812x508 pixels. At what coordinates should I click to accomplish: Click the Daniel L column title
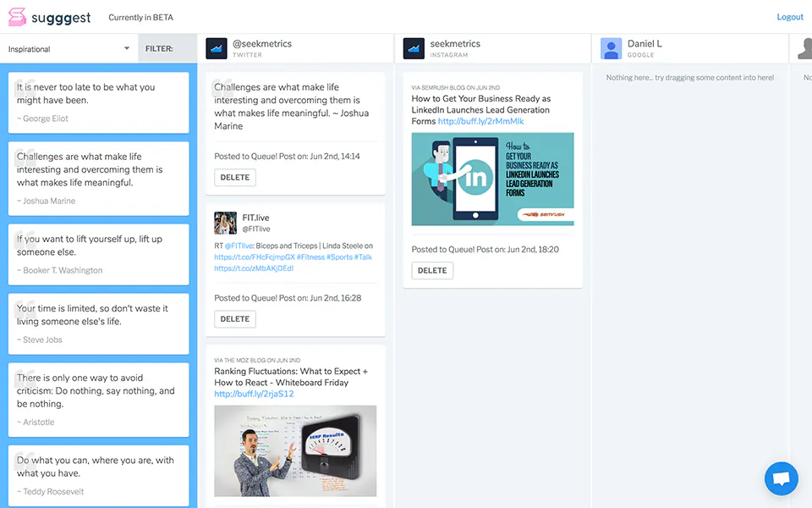tap(645, 43)
